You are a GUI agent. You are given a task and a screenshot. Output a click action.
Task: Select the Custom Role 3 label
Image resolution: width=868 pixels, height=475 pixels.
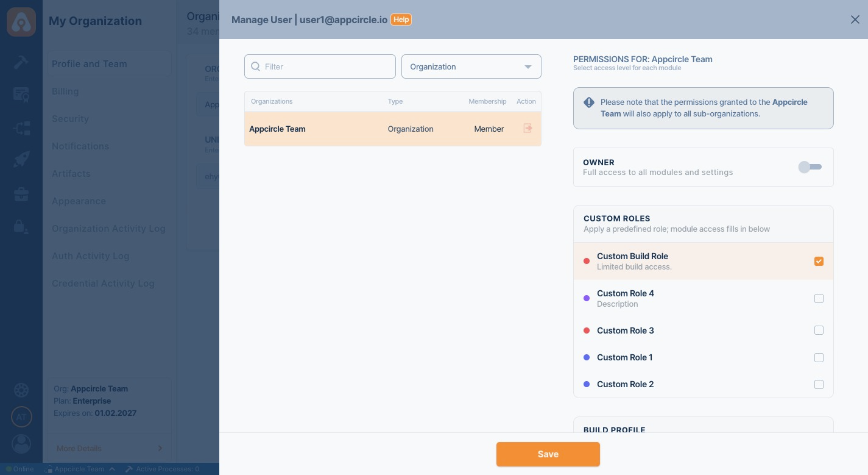click(x=626, y=330)
